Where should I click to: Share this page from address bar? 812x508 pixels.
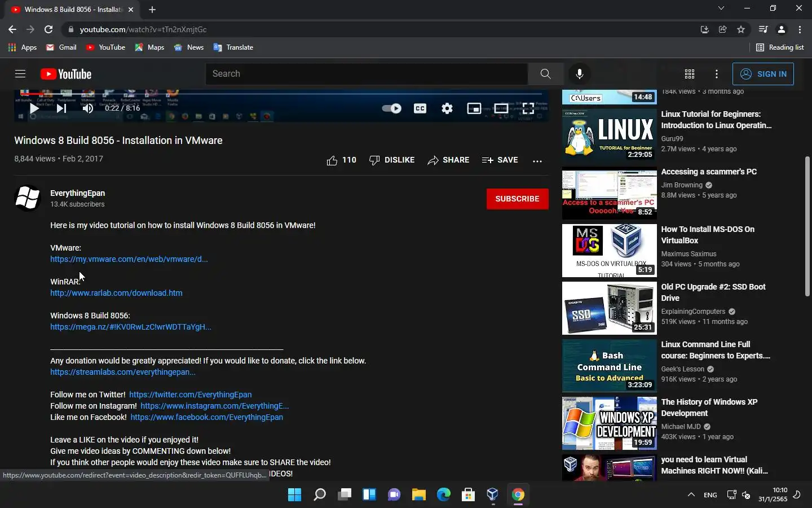point(723,29)
